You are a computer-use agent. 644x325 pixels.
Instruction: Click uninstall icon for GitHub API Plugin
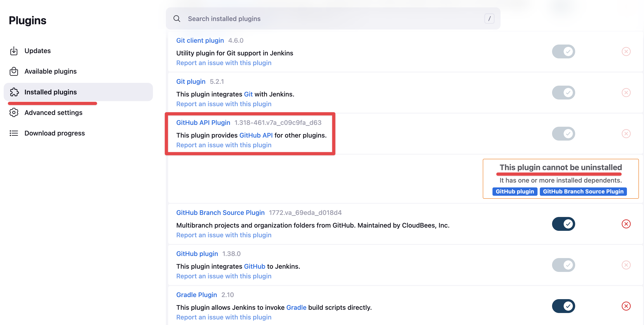click(626, 134)
